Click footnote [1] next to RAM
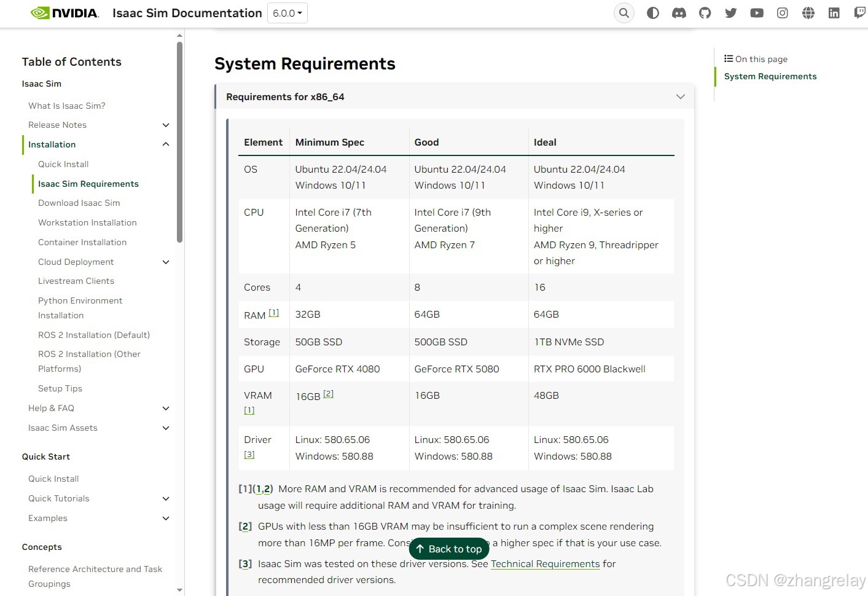 pos(274,313)
